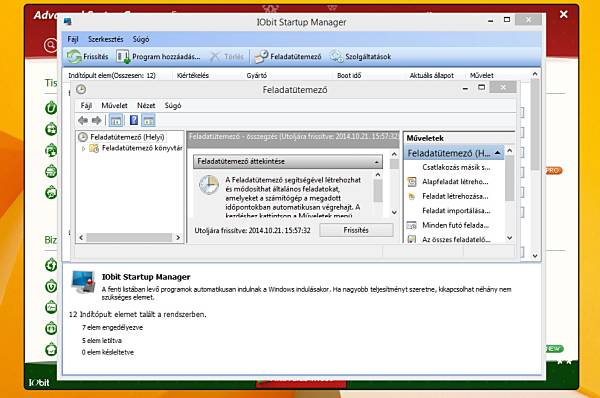The width and height of the screenshot is (600, 398).
Task: Click the Műveletek pane scroll up arrow
Action: coord(509,151)
